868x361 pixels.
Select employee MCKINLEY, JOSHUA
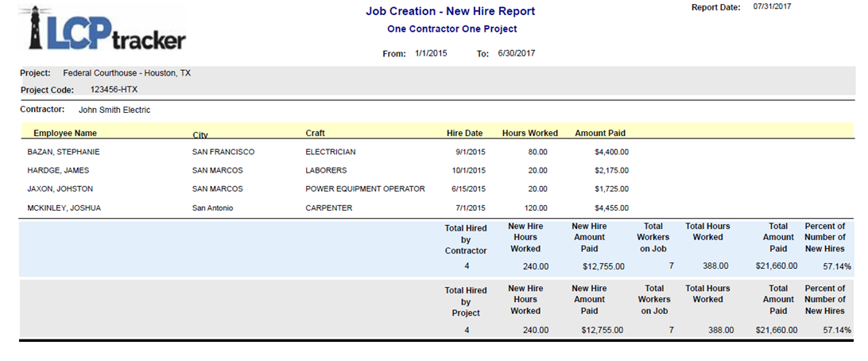tap(64, 208)
